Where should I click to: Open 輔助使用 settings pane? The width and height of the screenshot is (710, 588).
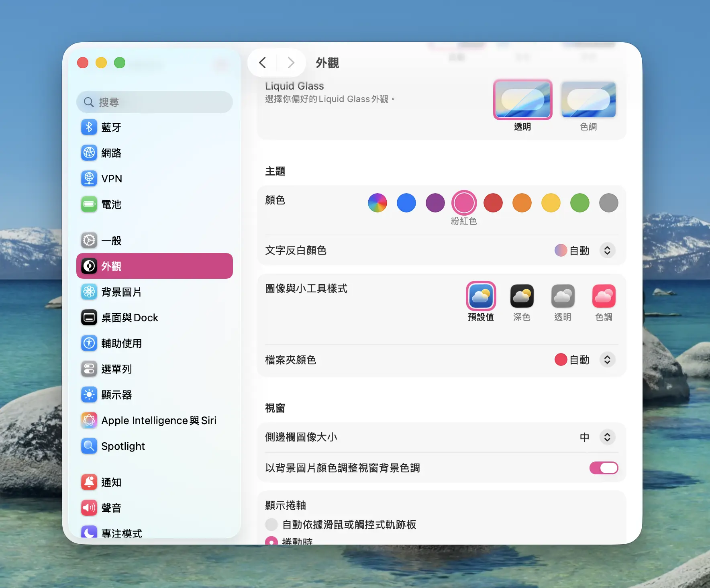155,343
